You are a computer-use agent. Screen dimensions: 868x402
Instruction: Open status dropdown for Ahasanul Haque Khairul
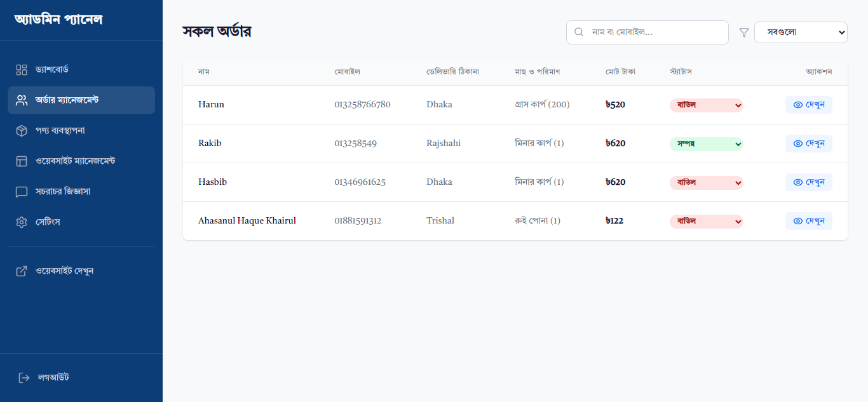click(706, 222)
